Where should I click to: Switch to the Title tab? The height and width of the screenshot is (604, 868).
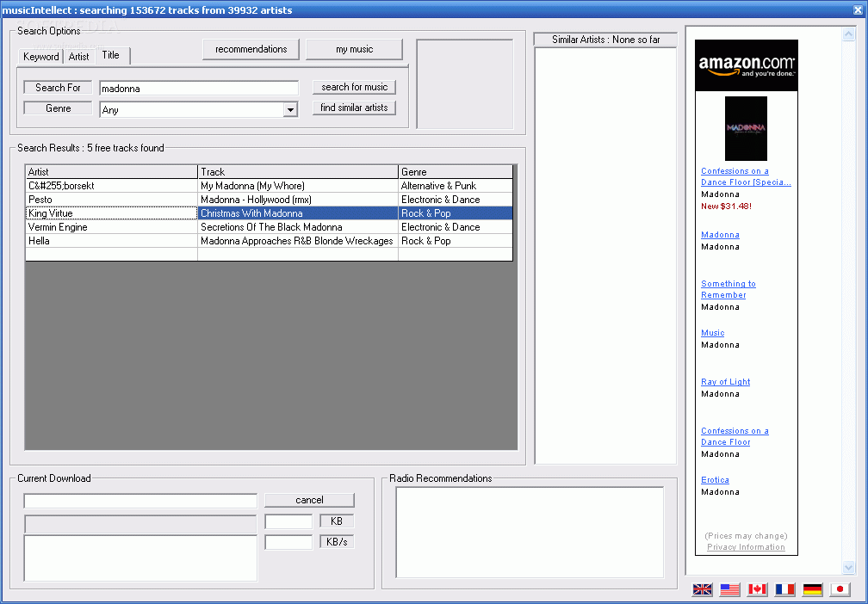(x=111, y=55)
